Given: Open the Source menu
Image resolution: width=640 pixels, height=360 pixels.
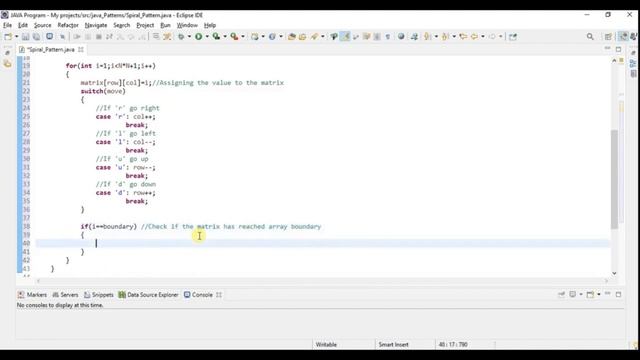Looking at the screenshot, I should [42, 25].
